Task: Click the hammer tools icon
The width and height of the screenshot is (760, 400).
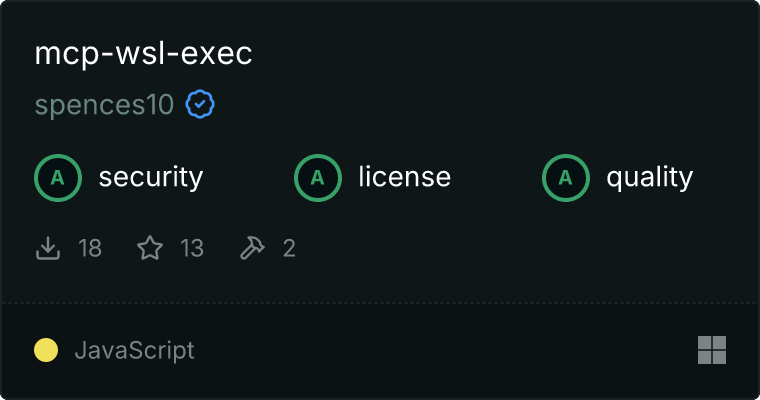Action: (x=252, y=248)
